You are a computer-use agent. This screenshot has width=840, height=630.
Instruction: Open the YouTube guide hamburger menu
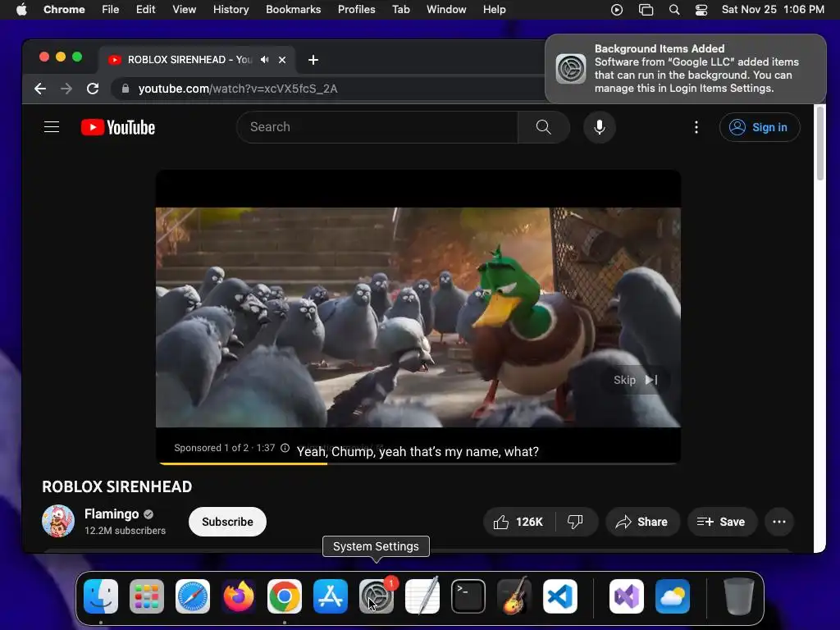coord(52,127)
